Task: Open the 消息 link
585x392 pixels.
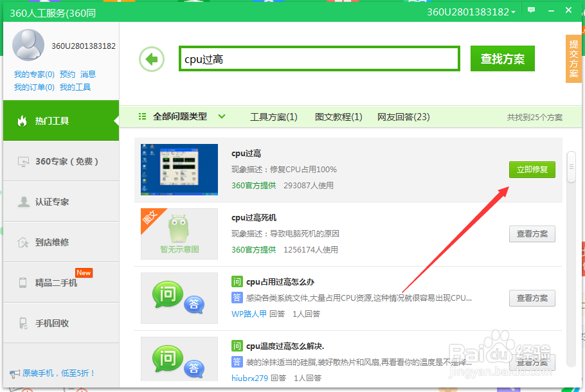Action: tap(88, 74)
